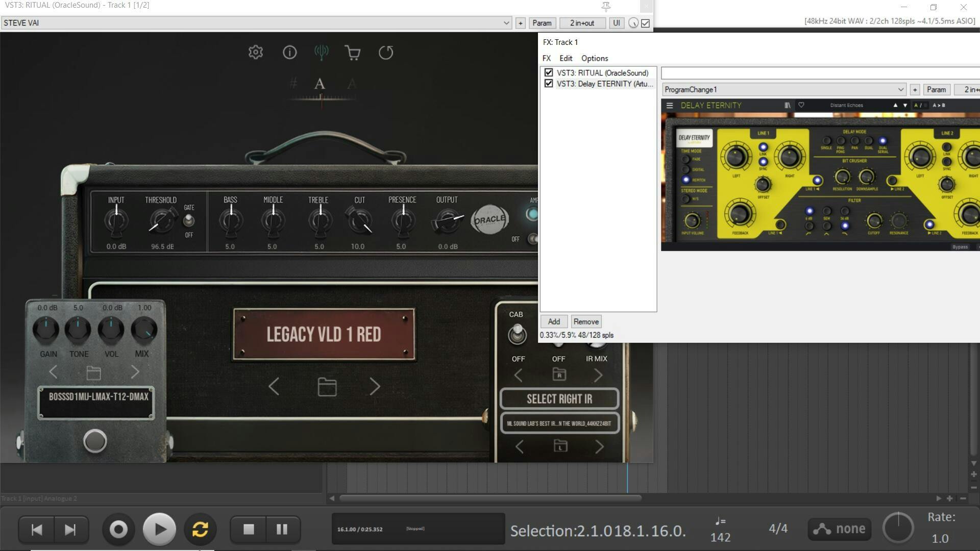Start playback with the play button
Viewport: 980px width, 551px height.
[x=159, y=530]
